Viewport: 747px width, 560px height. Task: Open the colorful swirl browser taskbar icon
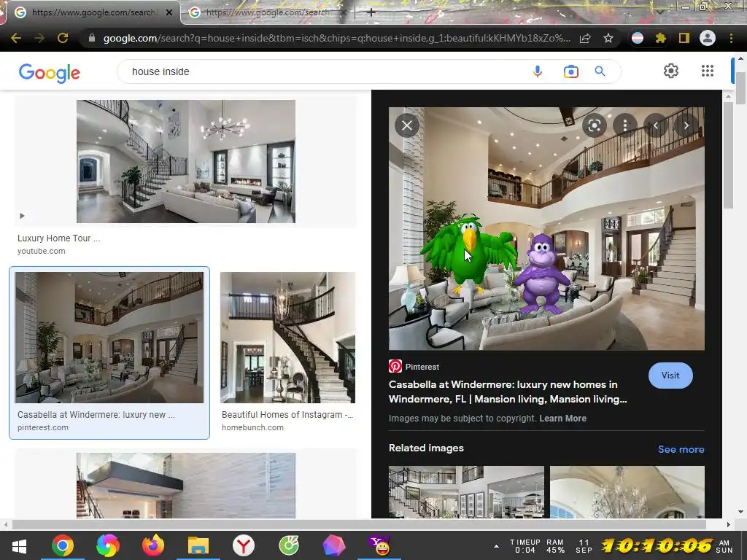coord(108,545)
